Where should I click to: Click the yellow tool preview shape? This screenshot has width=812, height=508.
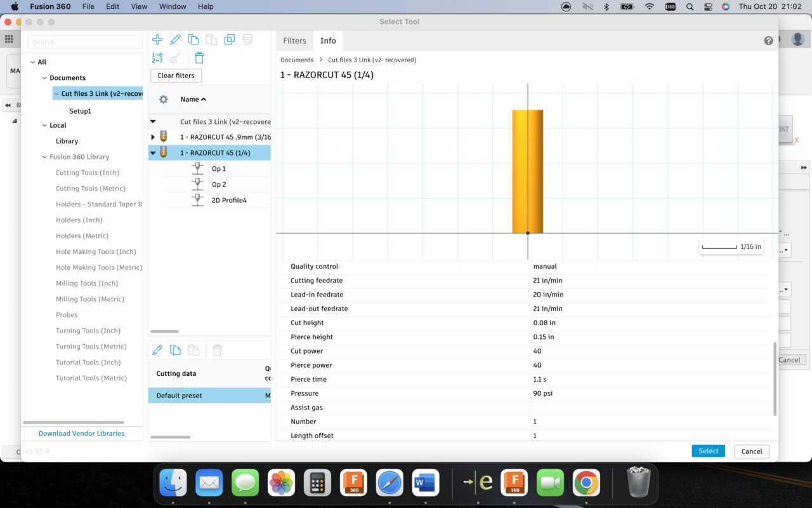(528, 171)
